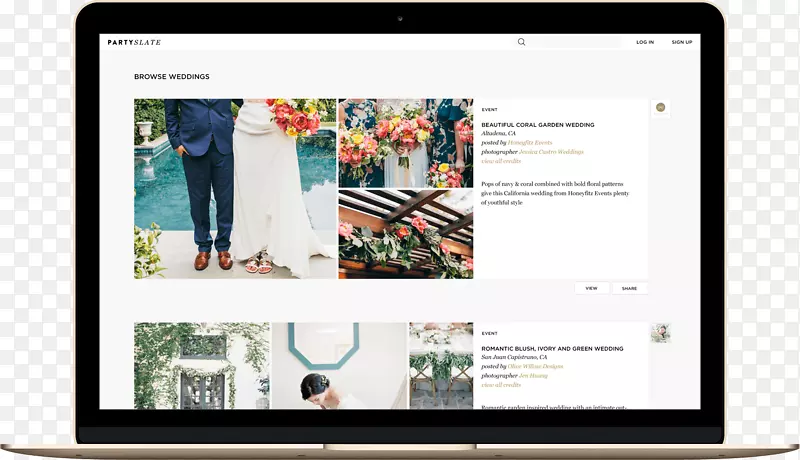
Task: Open the LOG IN page
Action: [x=645, y=42]
